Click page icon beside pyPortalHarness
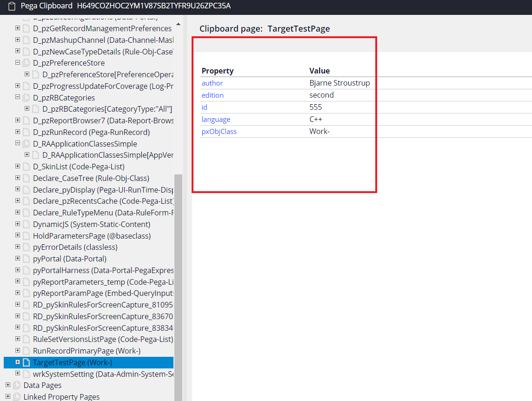532x401 pixels. click(26, 270)
